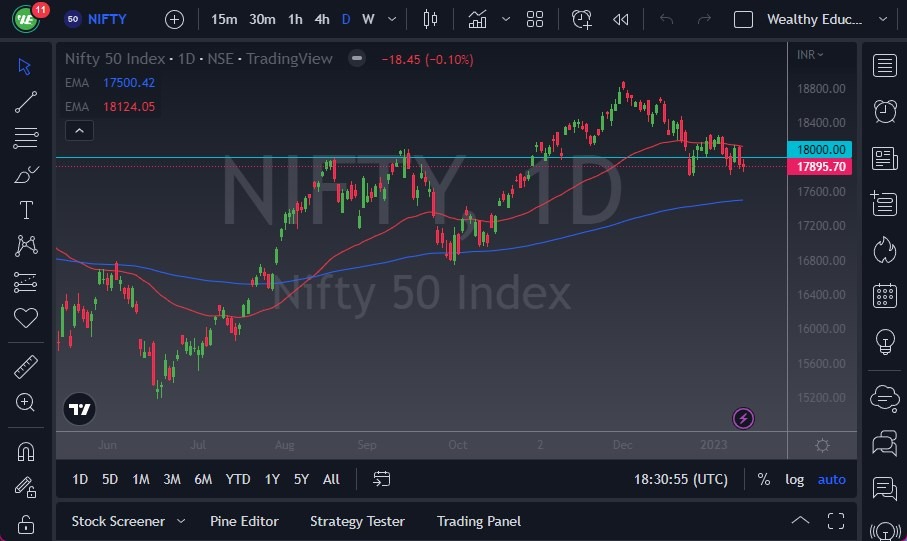Select the Trend Line drawing tool
This screenshot has width=907, height=541.
[25, 102]
